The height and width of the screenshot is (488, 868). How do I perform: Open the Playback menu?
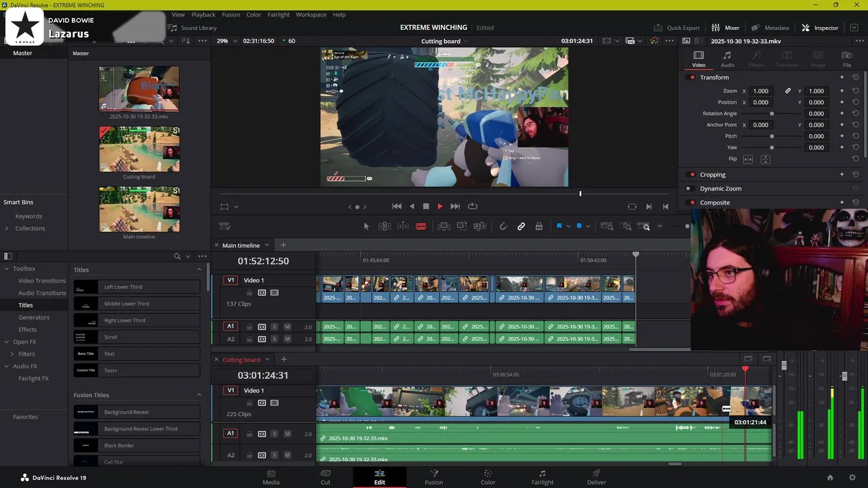click(203, 14)
